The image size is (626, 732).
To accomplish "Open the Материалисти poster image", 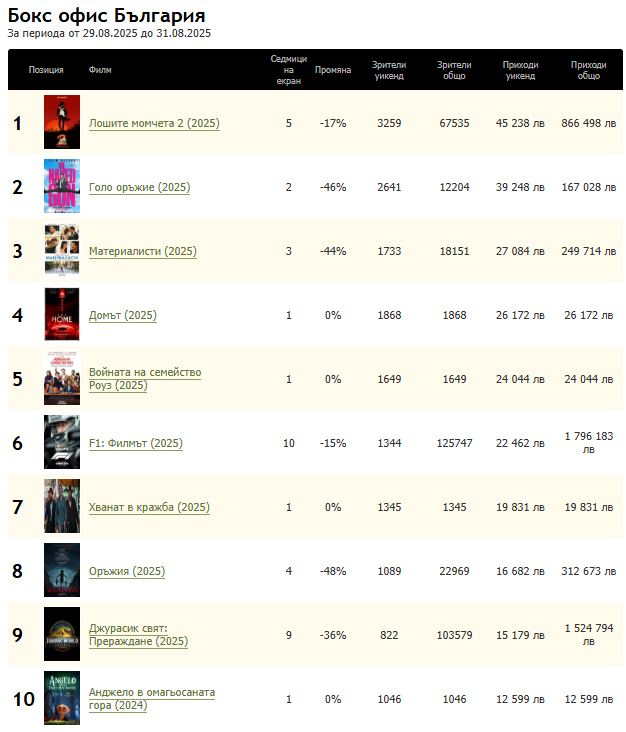I will [x=61, y=251].
